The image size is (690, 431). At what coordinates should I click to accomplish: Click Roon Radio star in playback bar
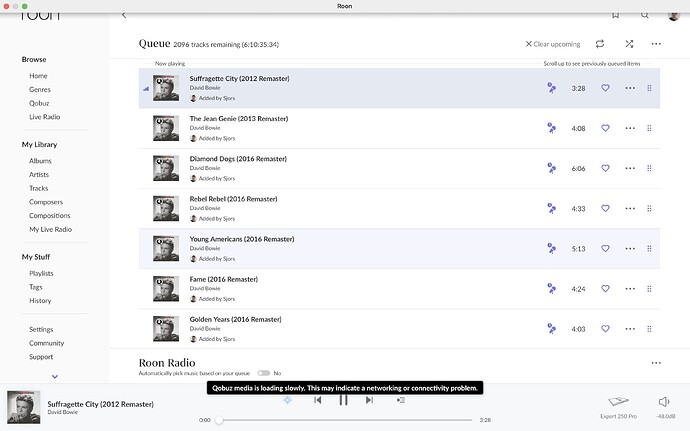(x=287, y=400)
